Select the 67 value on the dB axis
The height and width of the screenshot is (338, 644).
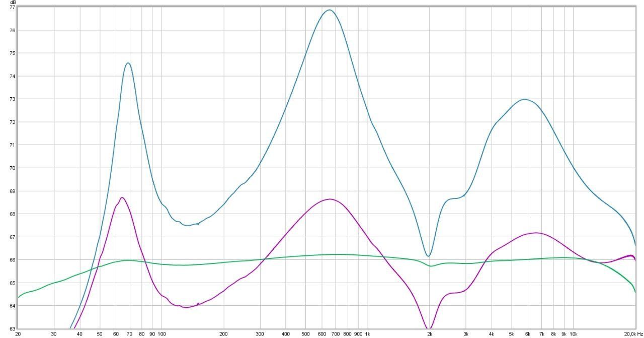[13, 237]
